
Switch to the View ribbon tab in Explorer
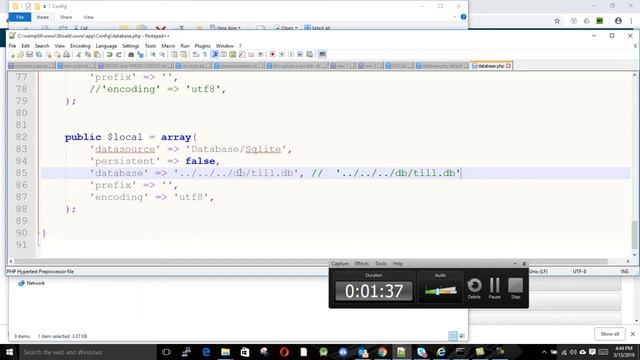88,17
